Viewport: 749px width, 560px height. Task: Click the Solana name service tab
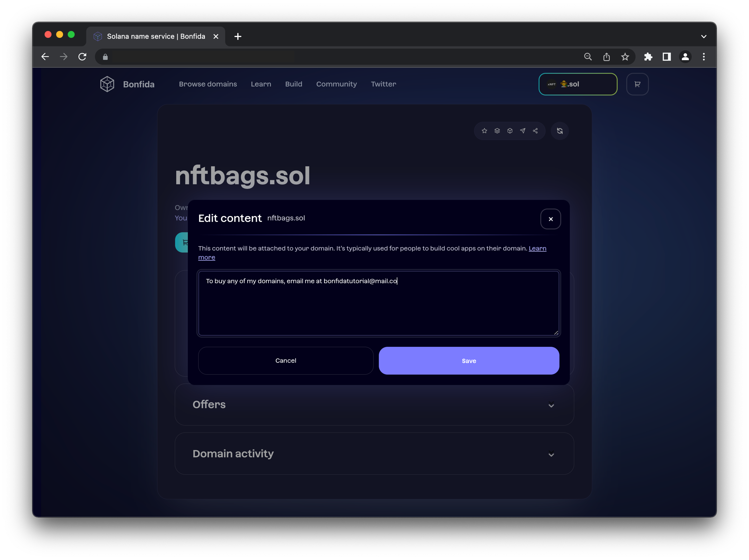coord(156,36)
